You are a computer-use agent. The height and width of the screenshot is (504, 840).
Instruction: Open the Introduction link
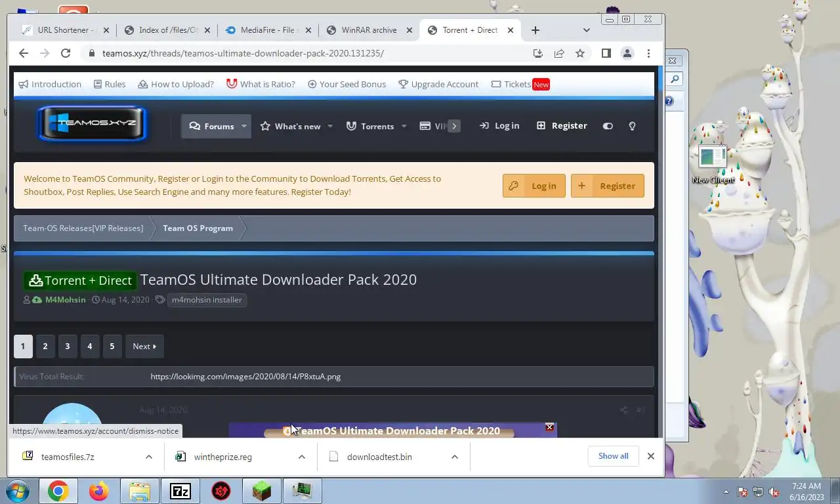(50, 84)
